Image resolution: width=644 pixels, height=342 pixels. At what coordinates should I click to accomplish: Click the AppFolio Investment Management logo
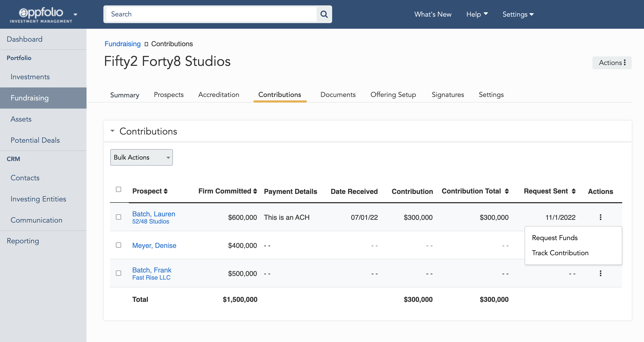coord(41,14)
